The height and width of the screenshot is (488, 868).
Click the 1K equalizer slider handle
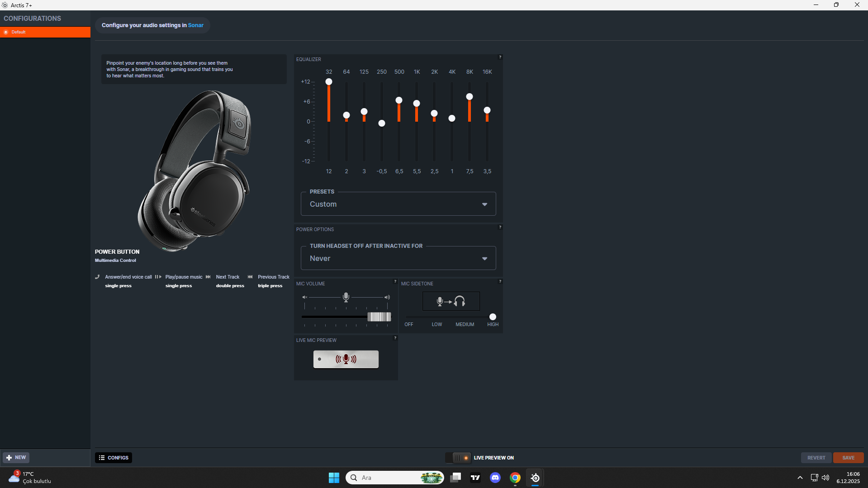coord(417,104)
